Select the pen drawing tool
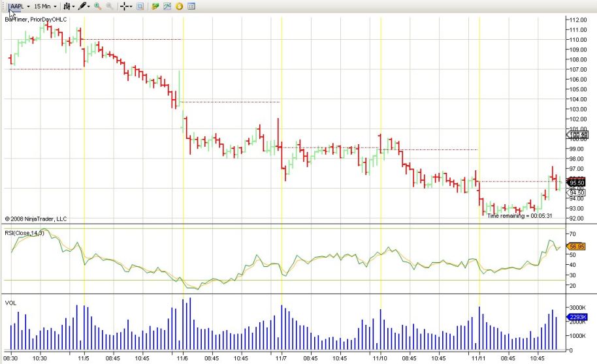The height and width of the screenshot is (364, 597). tap(82, 7)
